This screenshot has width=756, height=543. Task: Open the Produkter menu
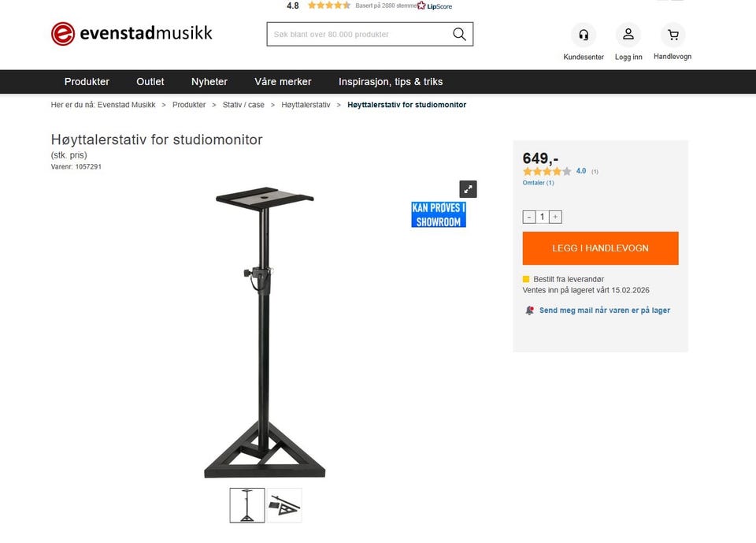[x=87, y=82]
